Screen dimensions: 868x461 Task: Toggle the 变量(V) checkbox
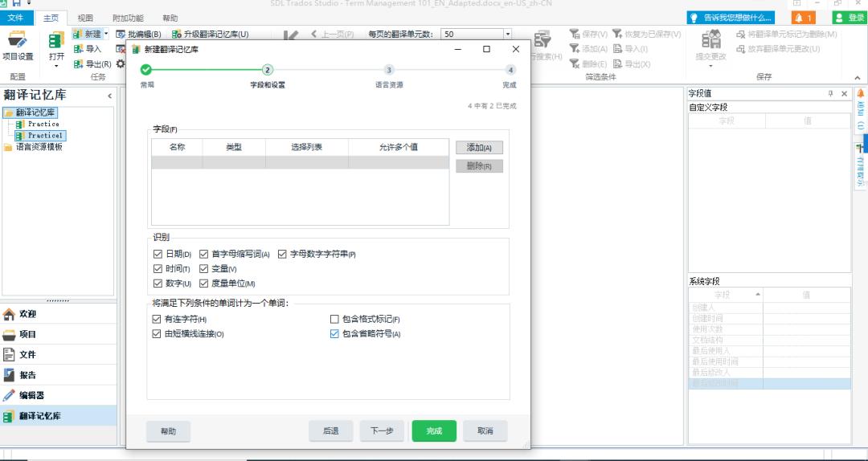pos(203,268)
